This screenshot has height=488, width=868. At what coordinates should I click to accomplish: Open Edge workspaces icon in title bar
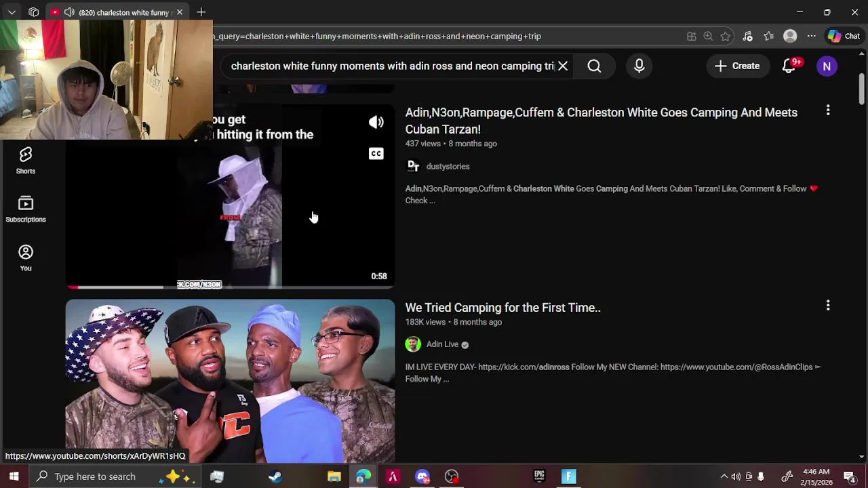tap(33, 12)
